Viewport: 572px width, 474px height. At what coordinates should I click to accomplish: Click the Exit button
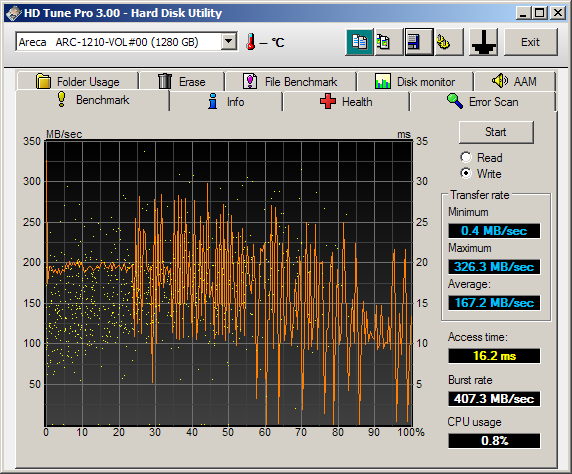pos(531,42)
